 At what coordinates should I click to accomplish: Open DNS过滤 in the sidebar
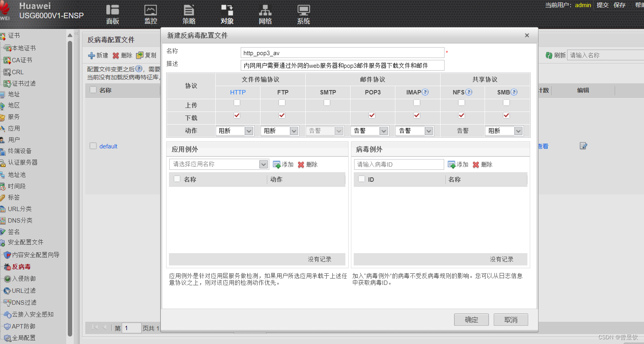pos(24,302)
